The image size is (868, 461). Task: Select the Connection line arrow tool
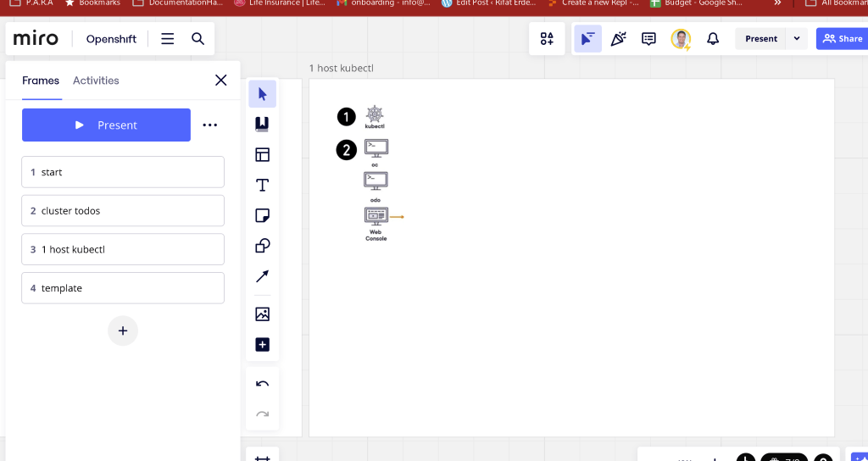click(x=263, y=276)
